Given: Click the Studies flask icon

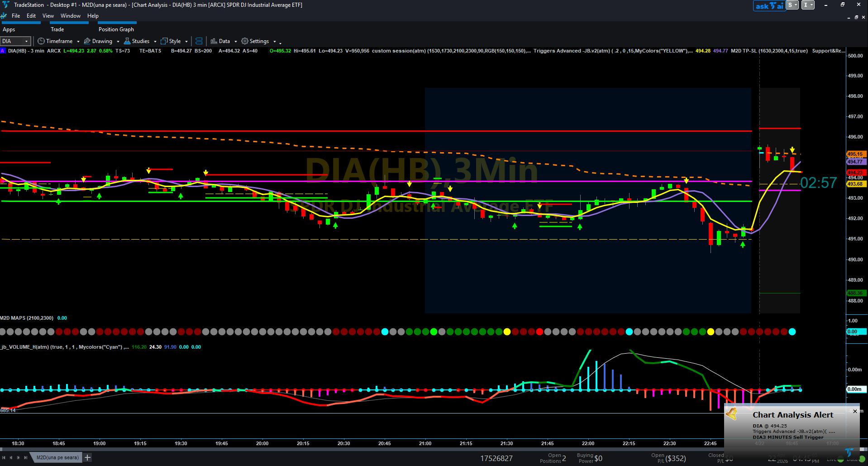Looking at the screenshot, I should click(x=127, y=41).
